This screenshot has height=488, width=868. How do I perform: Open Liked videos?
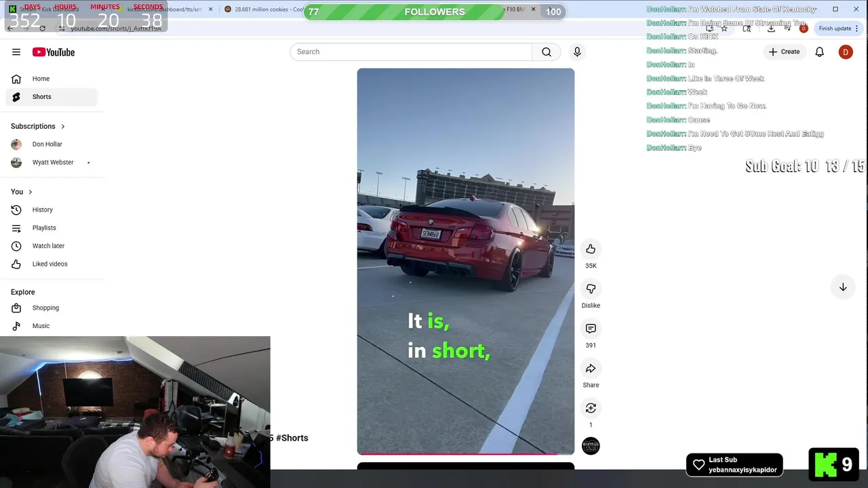click(x=52, y=264)
